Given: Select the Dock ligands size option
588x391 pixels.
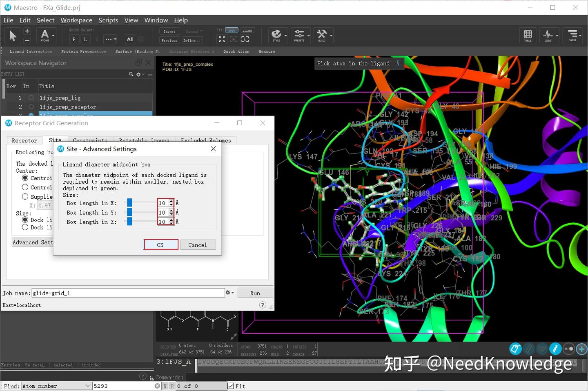Looking at the screenshot, I should point(25,220).
